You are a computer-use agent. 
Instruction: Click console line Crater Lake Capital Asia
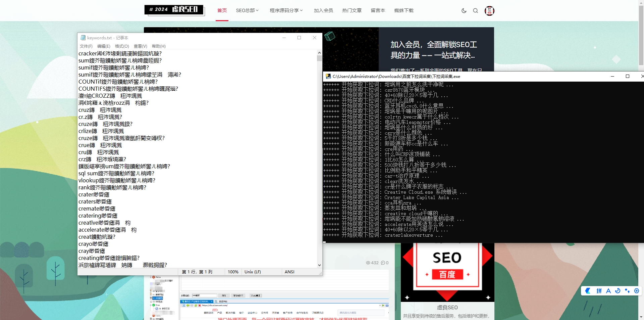pos(391,197)
